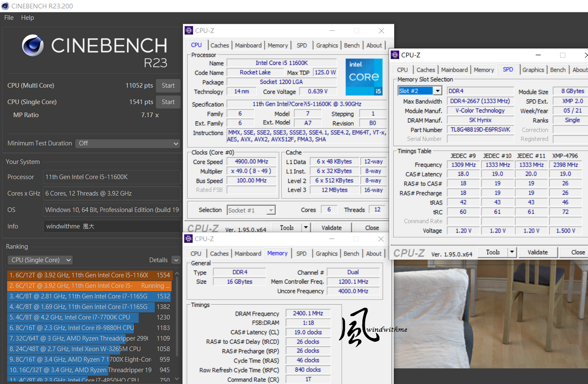
Task: Click the CPU-Z icon in the Memory window title bar
Action: tap(188, 239)
